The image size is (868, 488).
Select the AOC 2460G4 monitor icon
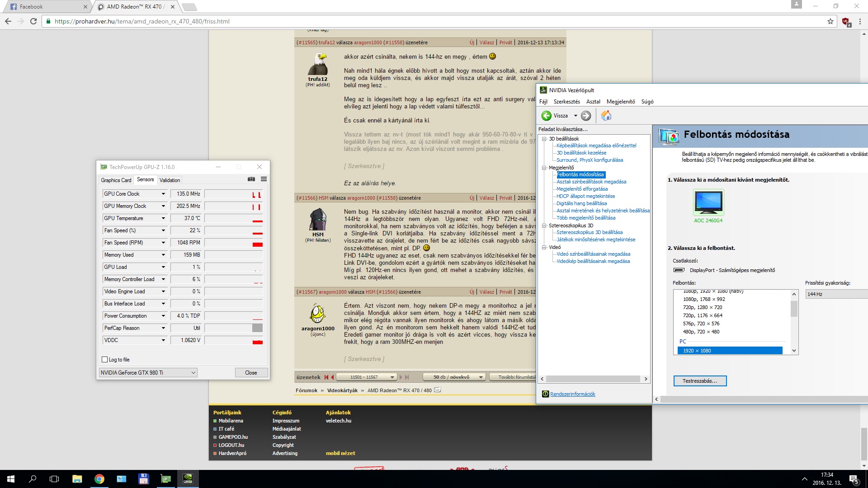pos(708,202)
